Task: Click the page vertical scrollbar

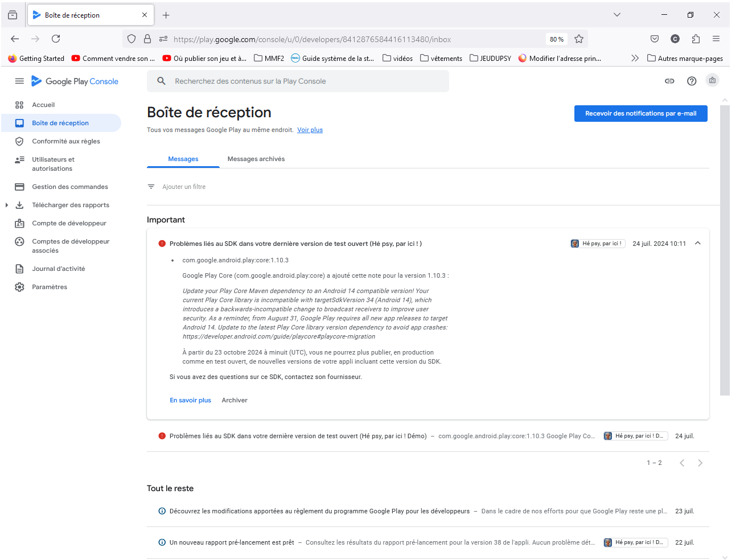Action: pyautogui.click(x=725, y=250)
